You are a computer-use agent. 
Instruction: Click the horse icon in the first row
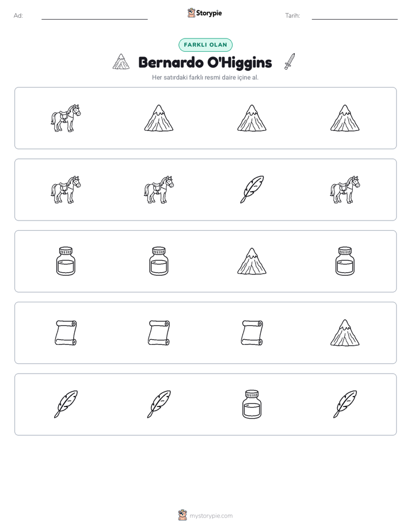[66, 118]
